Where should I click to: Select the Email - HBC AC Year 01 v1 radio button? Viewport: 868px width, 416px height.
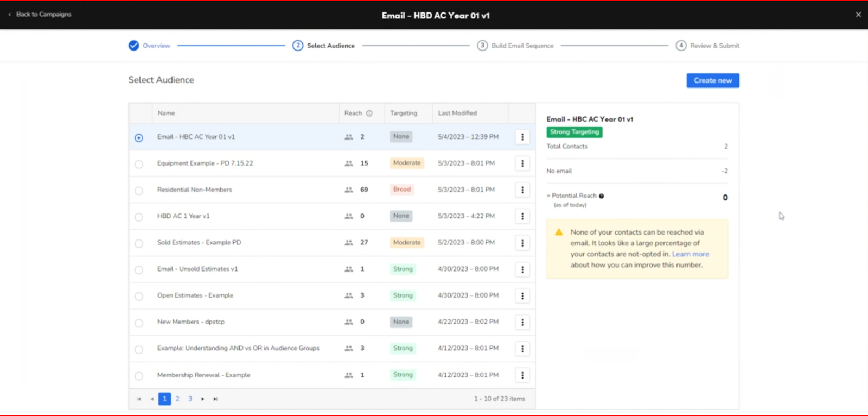(139, 138)
